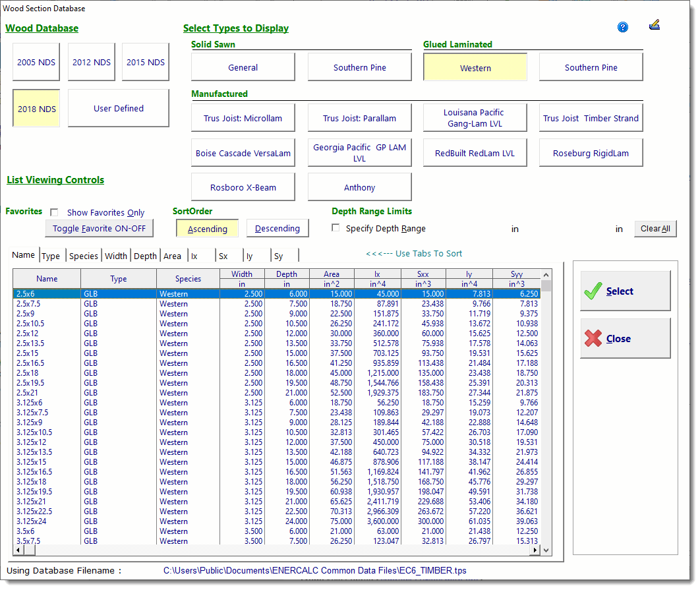This screenshot has width=700, height=590.
Task: Click the minimum depth range input field
Action: point(475,229)
